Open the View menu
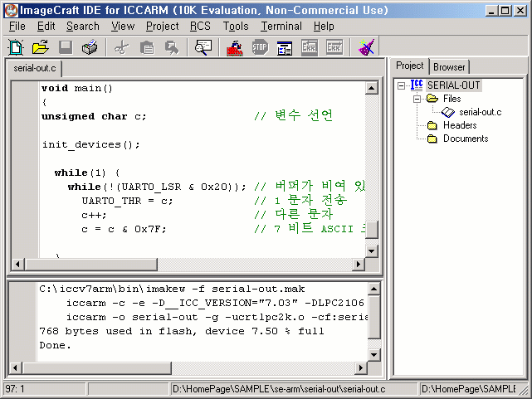The image size is (532, 399). (123, 26)
